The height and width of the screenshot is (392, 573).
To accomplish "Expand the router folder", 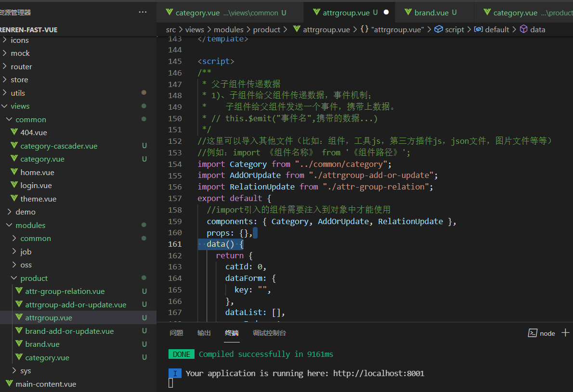I will [4, 66].
